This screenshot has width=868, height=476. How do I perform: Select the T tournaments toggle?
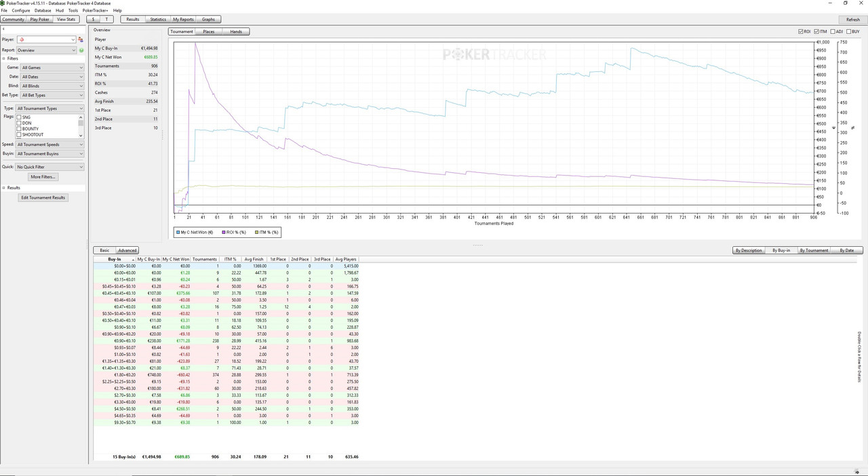[x=107, y=20]
